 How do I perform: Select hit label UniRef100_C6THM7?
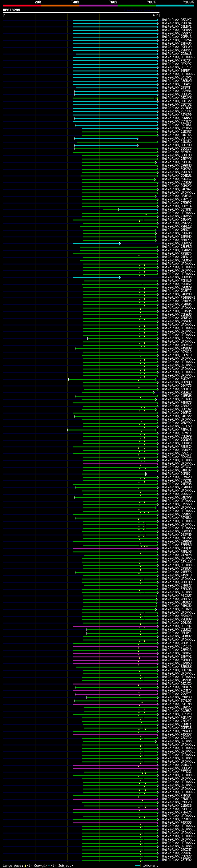pos(176,210)
